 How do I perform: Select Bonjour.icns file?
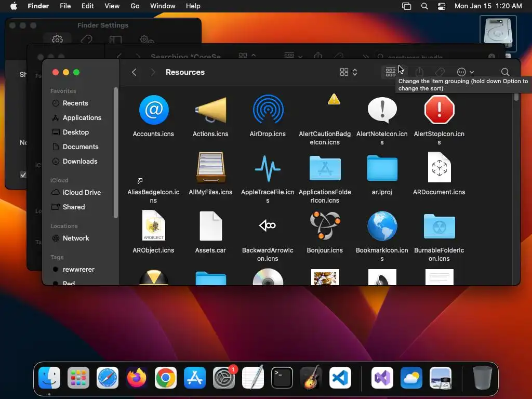(x=325, y=225)
